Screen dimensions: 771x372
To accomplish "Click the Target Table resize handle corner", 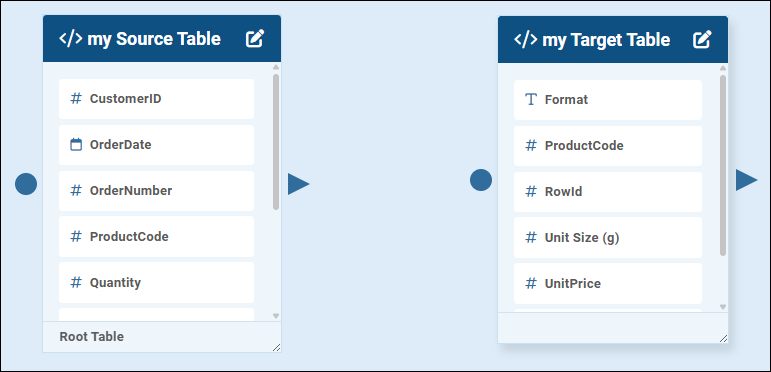I will (723, 338).
